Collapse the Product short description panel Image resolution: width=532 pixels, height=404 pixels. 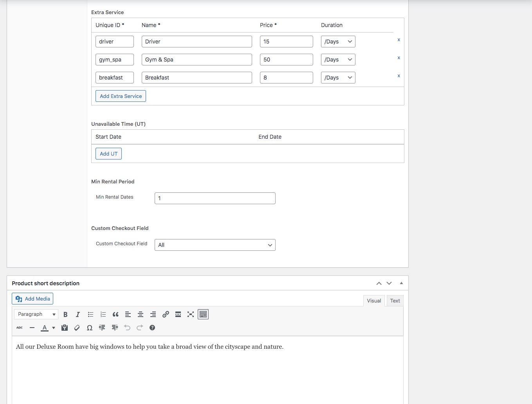[x=401, y=283]
